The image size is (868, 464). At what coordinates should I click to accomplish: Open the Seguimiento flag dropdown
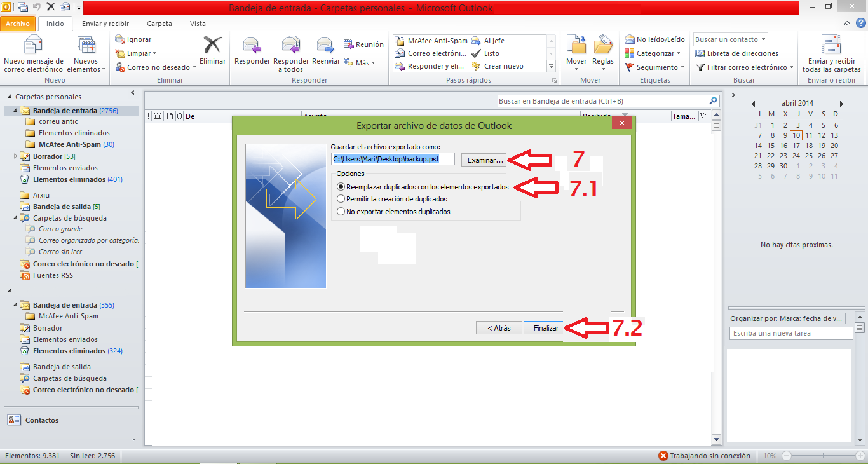(x=654, y=67)
